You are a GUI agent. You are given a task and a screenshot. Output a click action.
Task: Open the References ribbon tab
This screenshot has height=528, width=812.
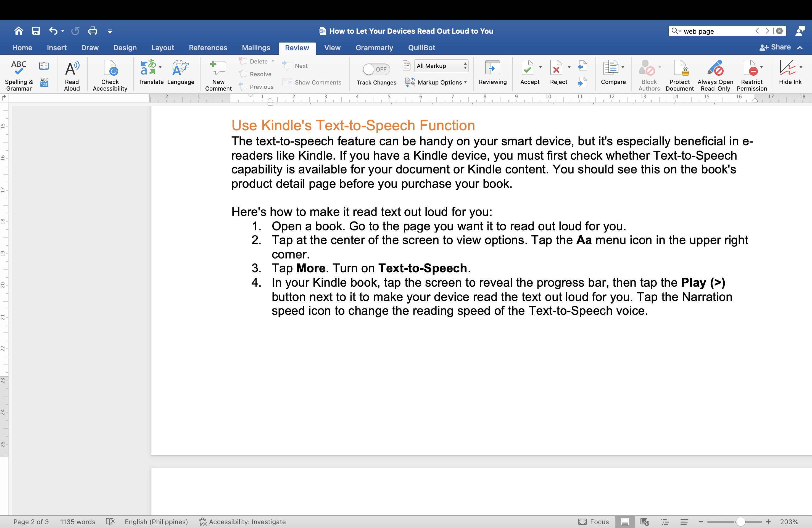[208, 48]
